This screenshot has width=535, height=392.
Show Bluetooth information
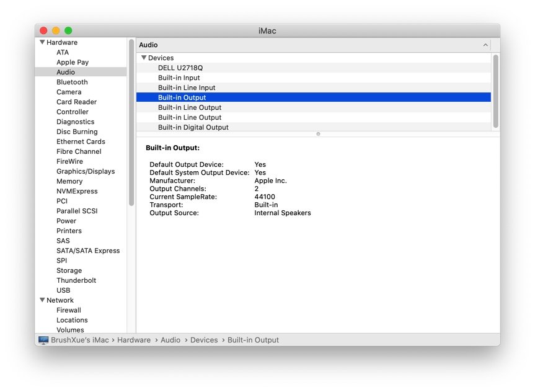click(72, 82)
